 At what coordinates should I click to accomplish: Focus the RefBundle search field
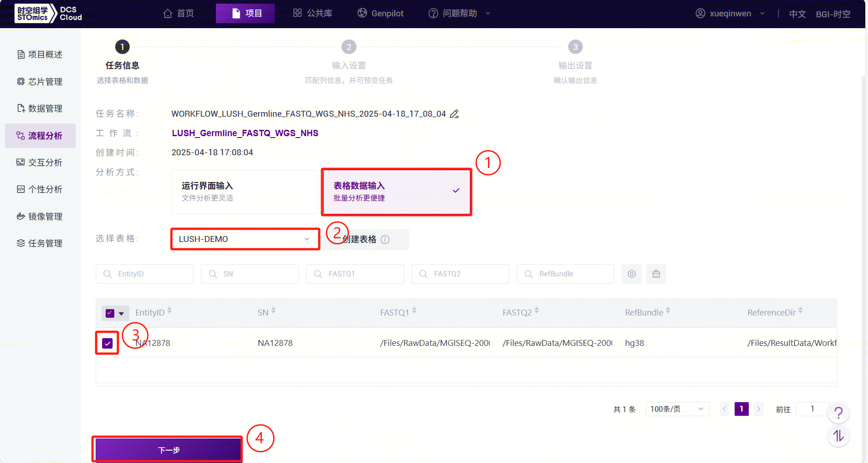tap(566, 274)
